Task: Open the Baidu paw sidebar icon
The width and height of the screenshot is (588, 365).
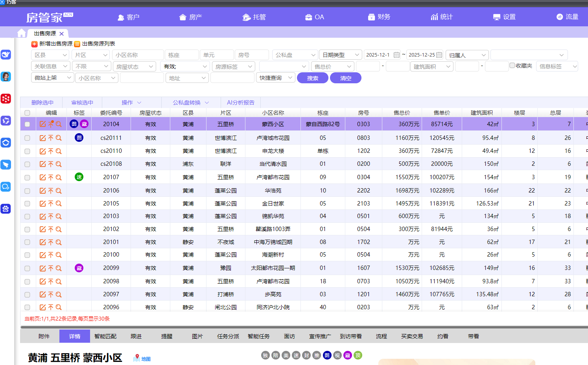Action: (x=6, y=209)
